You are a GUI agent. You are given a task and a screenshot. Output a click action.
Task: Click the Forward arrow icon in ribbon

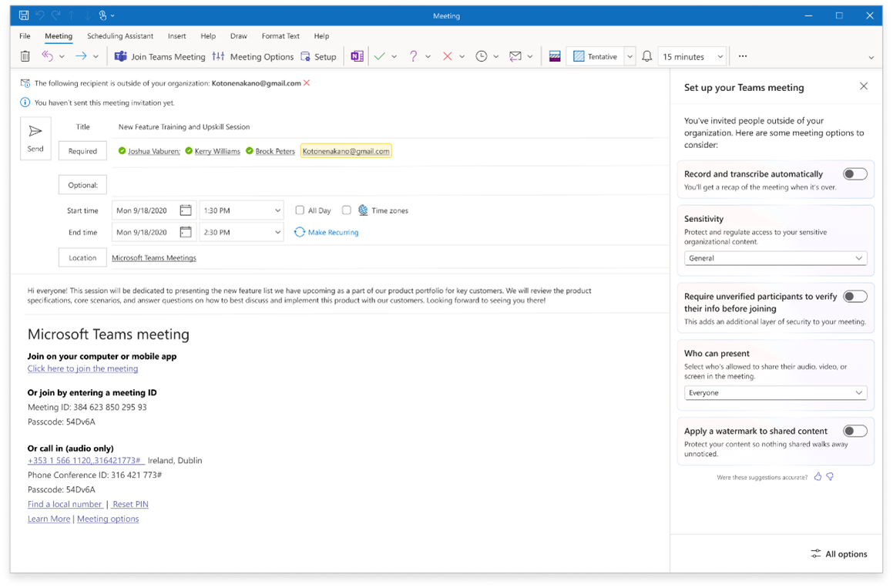tap(81, 56)
